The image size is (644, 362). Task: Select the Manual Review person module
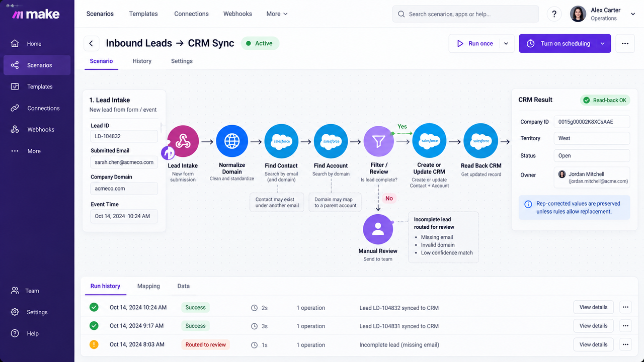tap(378, 229)
